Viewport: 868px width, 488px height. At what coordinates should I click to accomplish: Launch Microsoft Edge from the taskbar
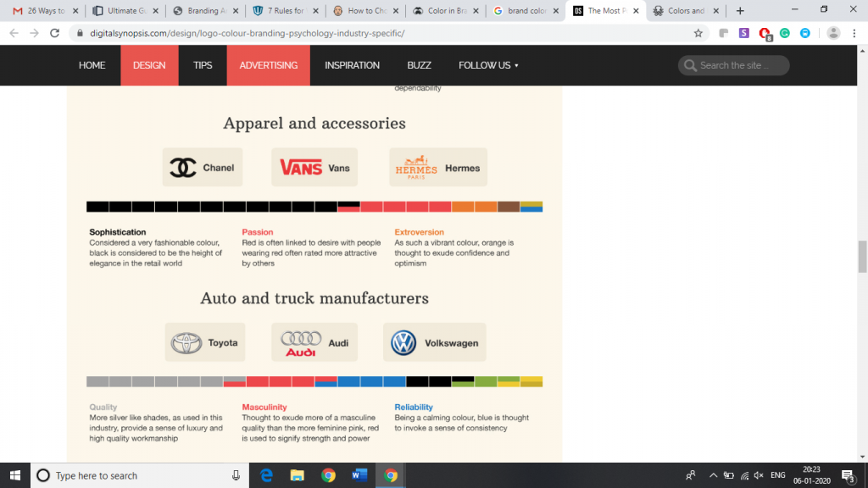[266, 475]
